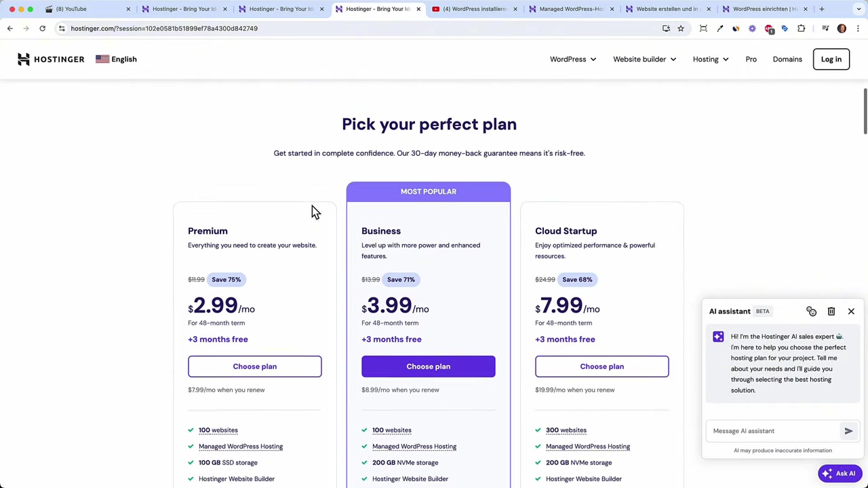Switch to the WordPress einrichten tab

(x=764, y=9)
